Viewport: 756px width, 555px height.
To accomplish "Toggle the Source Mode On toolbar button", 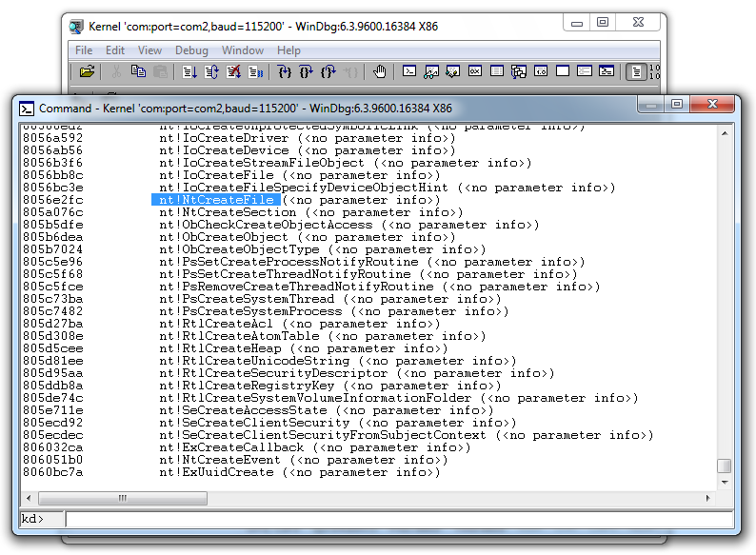I will pos(636,72).
